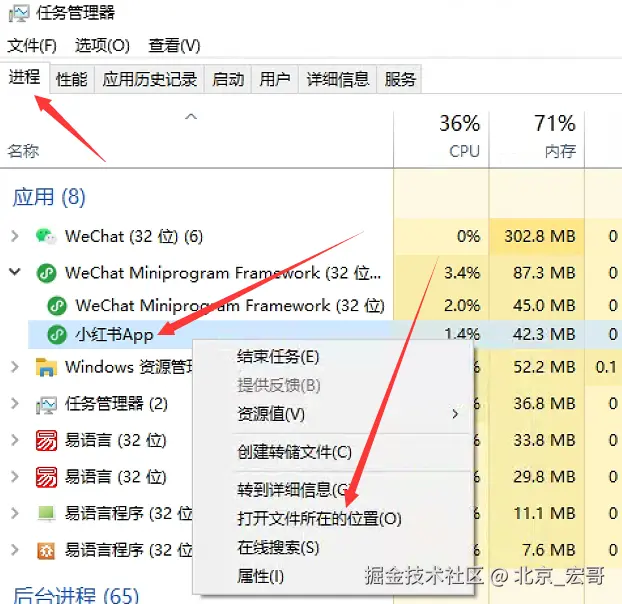Switch to the 用户 tab
The width and height of the screenshot is (622, 604).
275,79
